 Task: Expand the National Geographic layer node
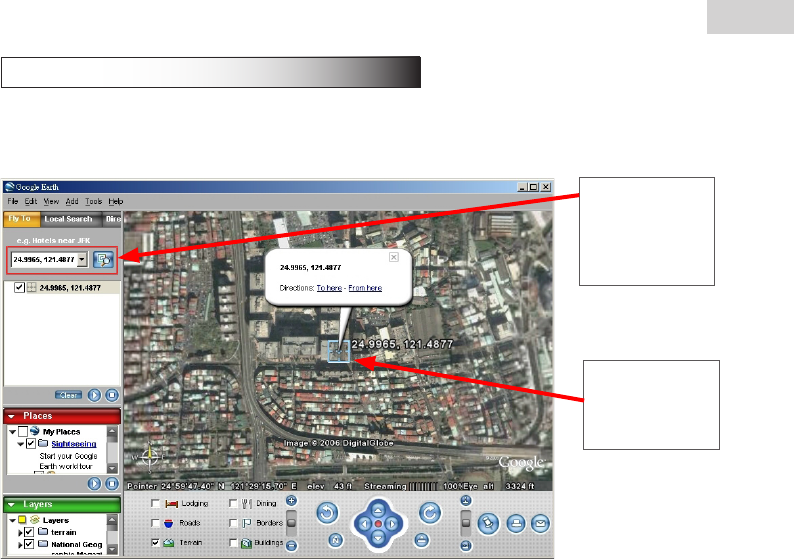pyautogui.click(x=20, y=545)
